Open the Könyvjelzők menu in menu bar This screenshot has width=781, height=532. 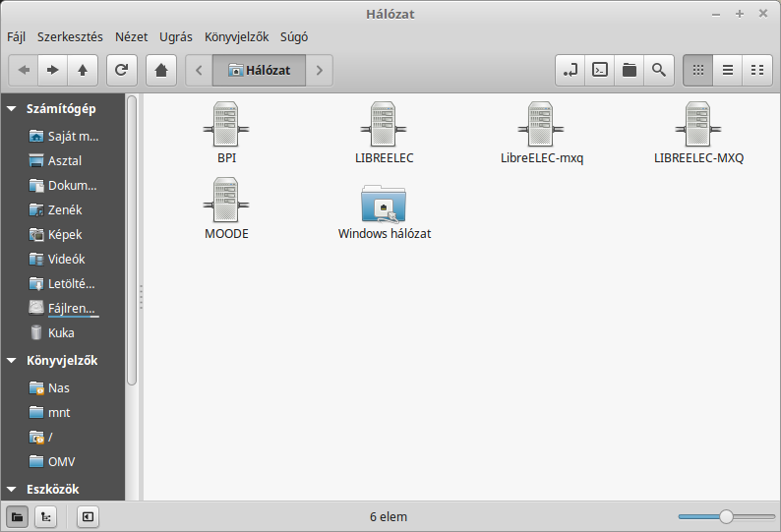pyautogui.click(x=237, y=36)
